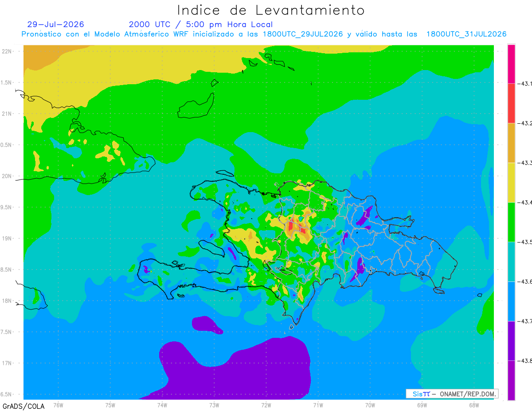Screen dimensions: 532x411
Task: Click the teal legend swatch below -43.5
Action: tap(511, 262)
